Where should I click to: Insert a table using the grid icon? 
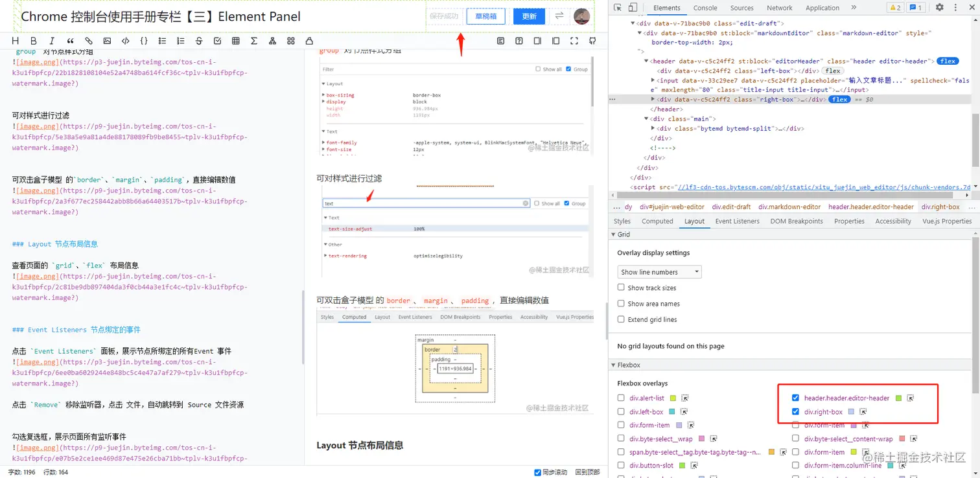(236, 41)
